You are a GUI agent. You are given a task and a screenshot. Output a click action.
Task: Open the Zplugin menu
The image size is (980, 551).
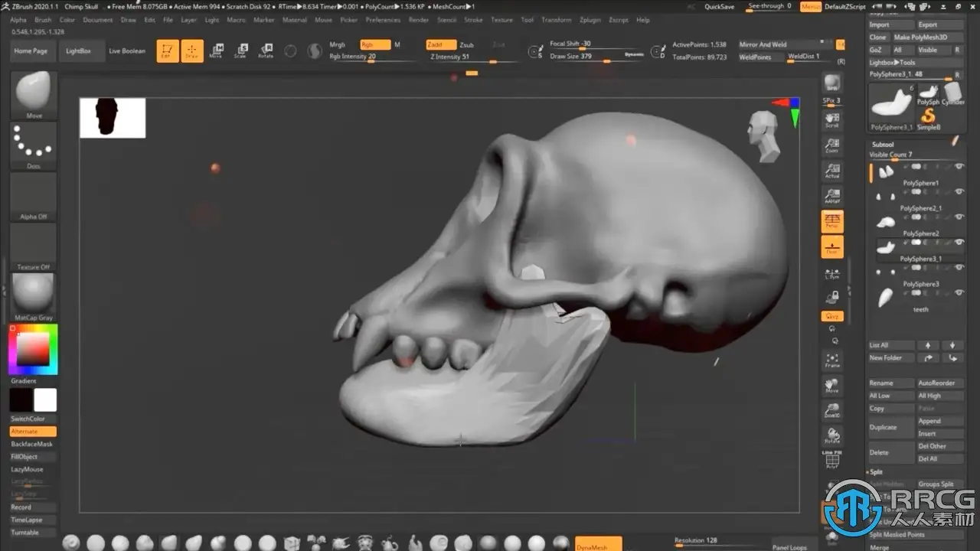[x=590, y=20]
